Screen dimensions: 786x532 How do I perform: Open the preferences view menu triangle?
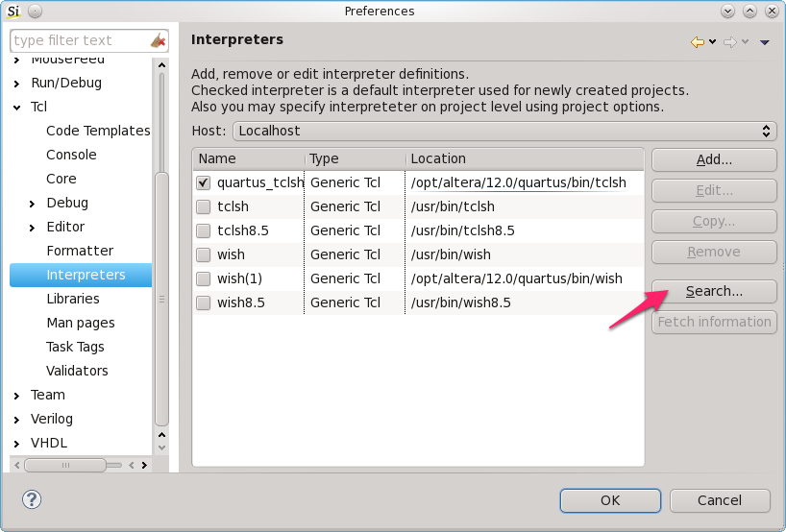[765, 42]
